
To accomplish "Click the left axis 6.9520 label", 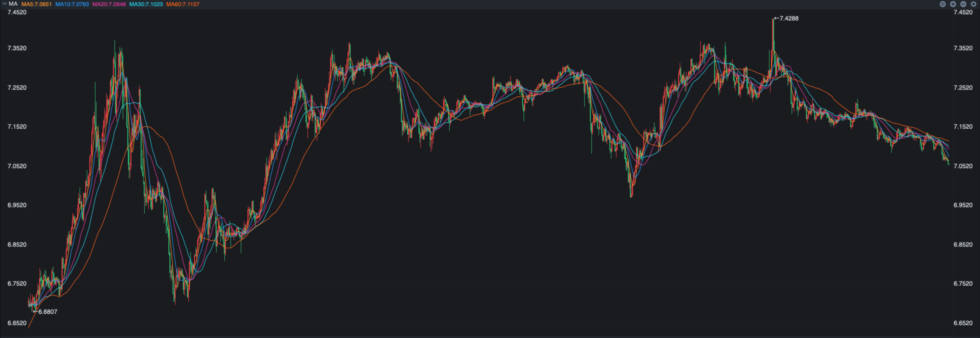I will [x=17, y=205].
